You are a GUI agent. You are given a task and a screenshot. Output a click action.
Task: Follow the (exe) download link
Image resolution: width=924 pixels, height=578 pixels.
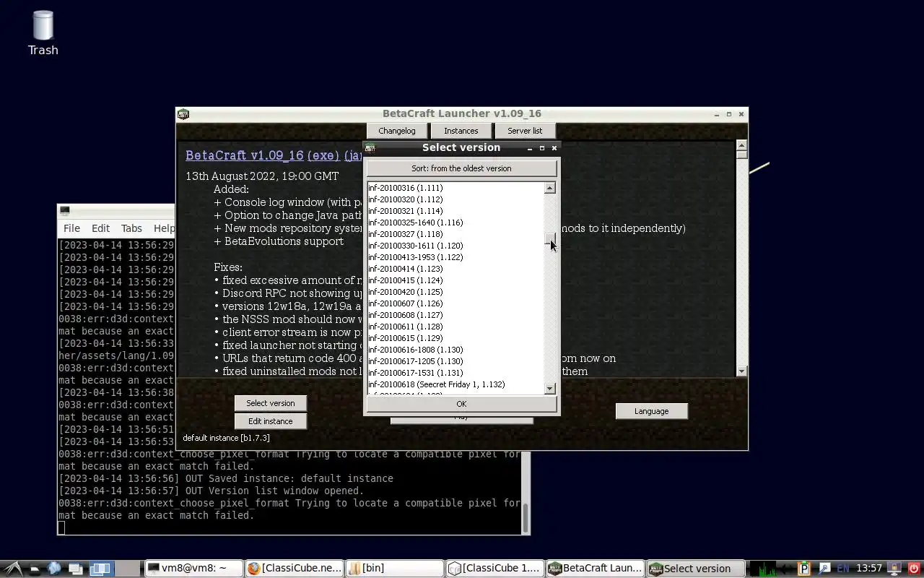tap(323, 155)
